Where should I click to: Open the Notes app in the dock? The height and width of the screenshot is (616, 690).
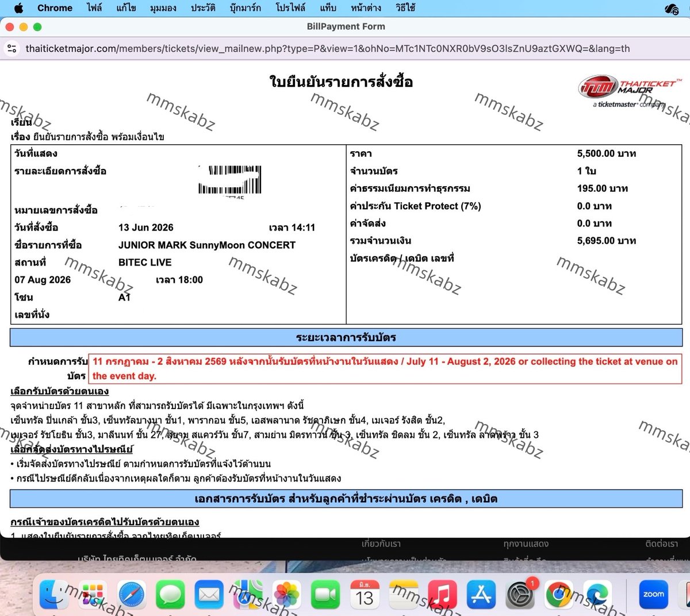[x=403, y=594]
